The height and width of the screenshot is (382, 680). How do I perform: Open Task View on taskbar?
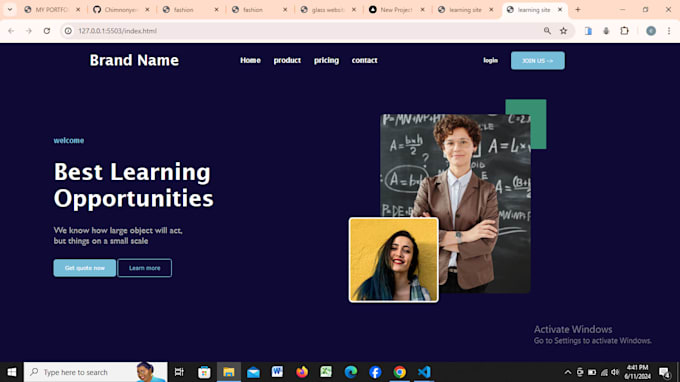pos(179,372)
